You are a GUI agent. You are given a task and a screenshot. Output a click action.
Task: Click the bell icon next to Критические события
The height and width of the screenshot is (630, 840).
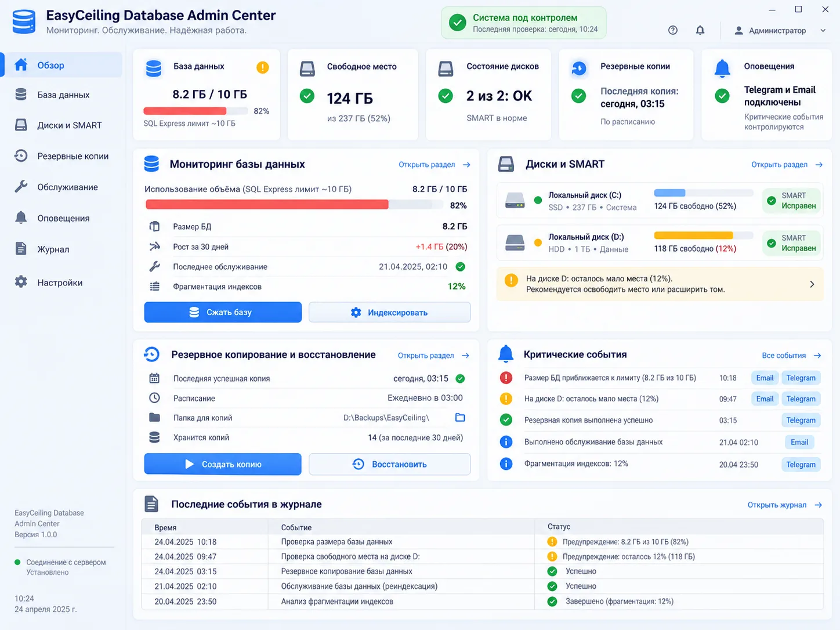point(506,353)
